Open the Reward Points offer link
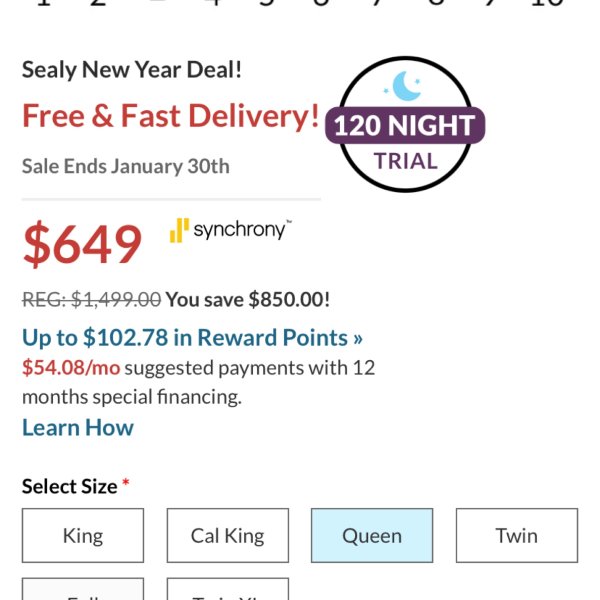Viewport: 600px width, 600px height. tap(192, 338)
